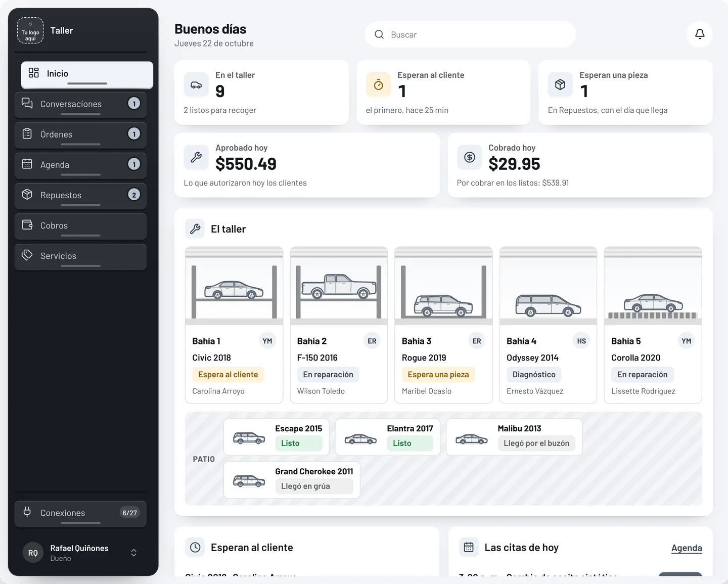Select the Bahía 3 Rogue 2019 card
728x584 pixels.
[443, 325]
